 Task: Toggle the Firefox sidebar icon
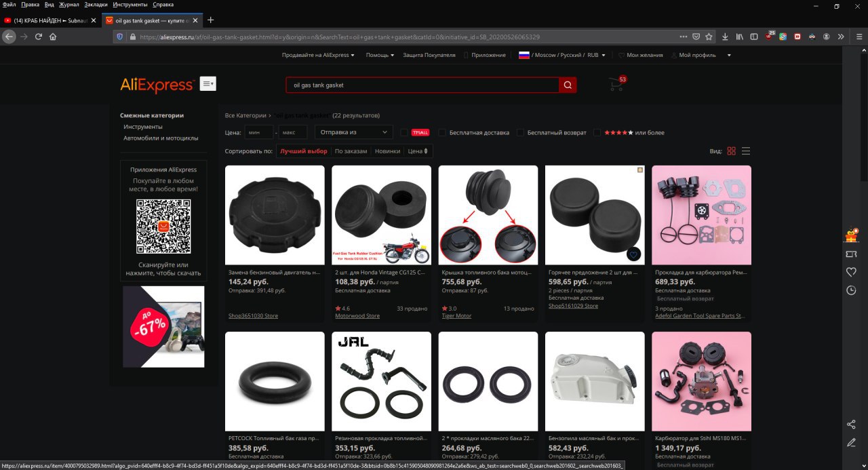[754, 37]
